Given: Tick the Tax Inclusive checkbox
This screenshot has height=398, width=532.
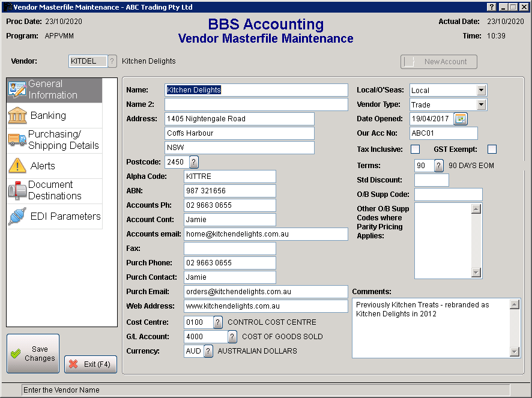Looking at the screenshot, I should point(415,149).
